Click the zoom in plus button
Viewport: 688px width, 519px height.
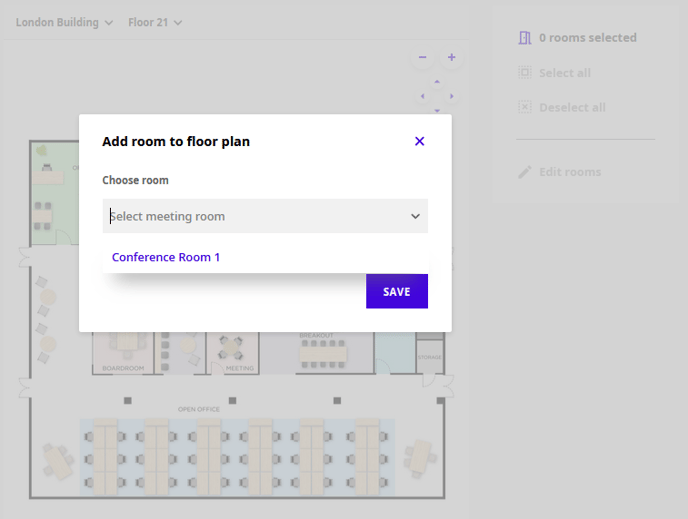(451, 58)
